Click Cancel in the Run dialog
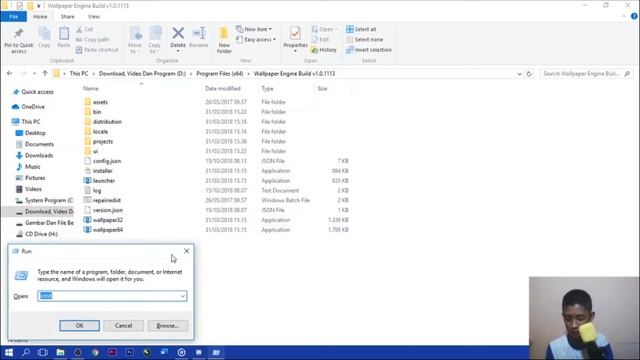 point(123,326)
